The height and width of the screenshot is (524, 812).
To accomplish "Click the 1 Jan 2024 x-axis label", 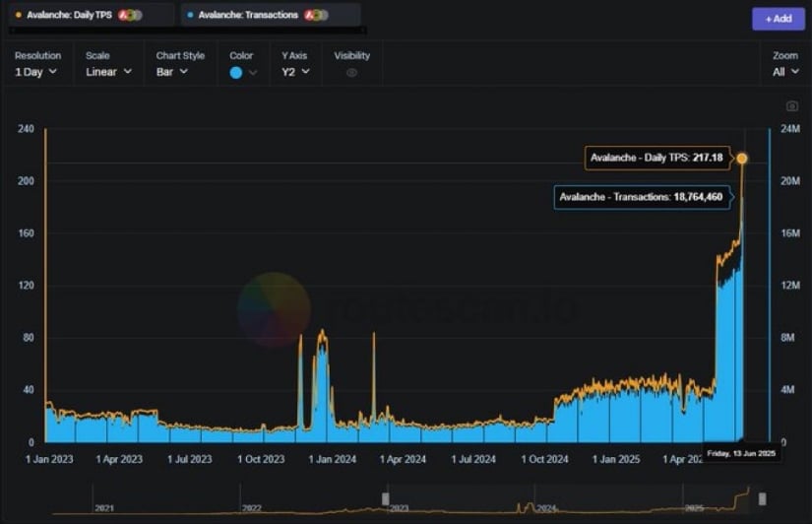I will click(333, 459).
